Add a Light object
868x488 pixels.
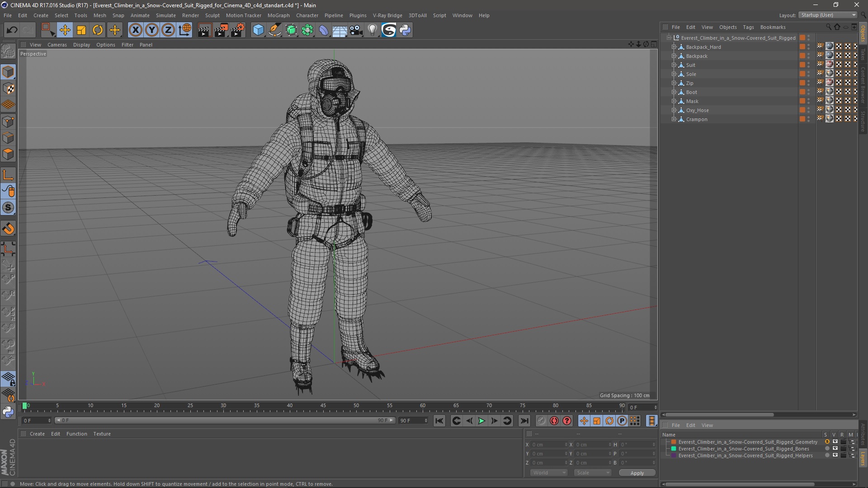pos(373,30)
